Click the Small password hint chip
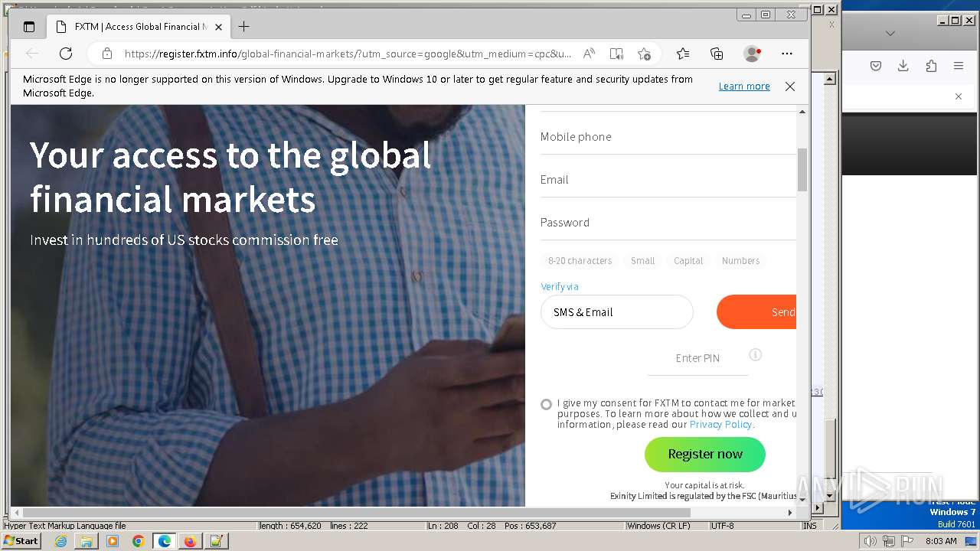This screenshot has height=551, width=980. coord(642,261)
